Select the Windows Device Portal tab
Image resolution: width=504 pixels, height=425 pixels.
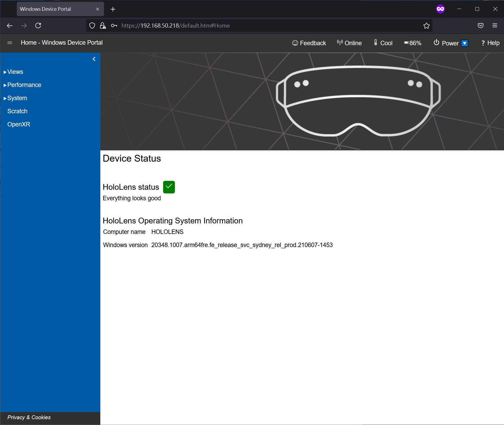tap(60, 9)
